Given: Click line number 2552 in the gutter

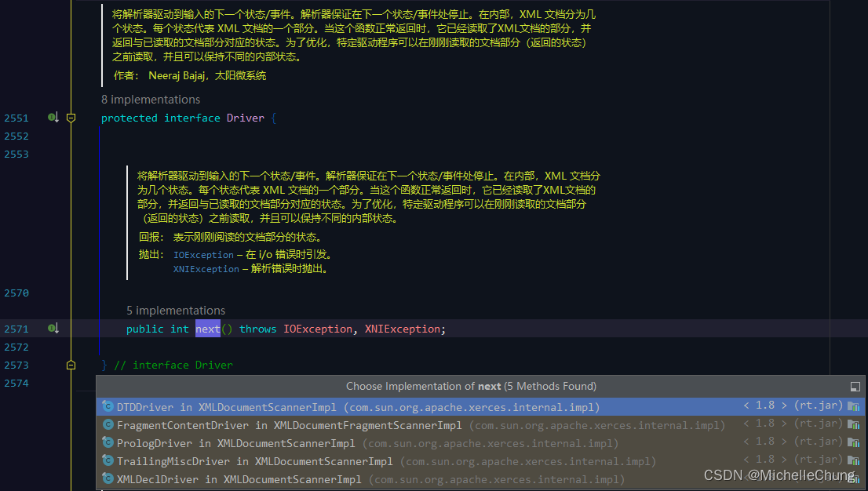Looking at the screenshot, I should click(16, 135).
